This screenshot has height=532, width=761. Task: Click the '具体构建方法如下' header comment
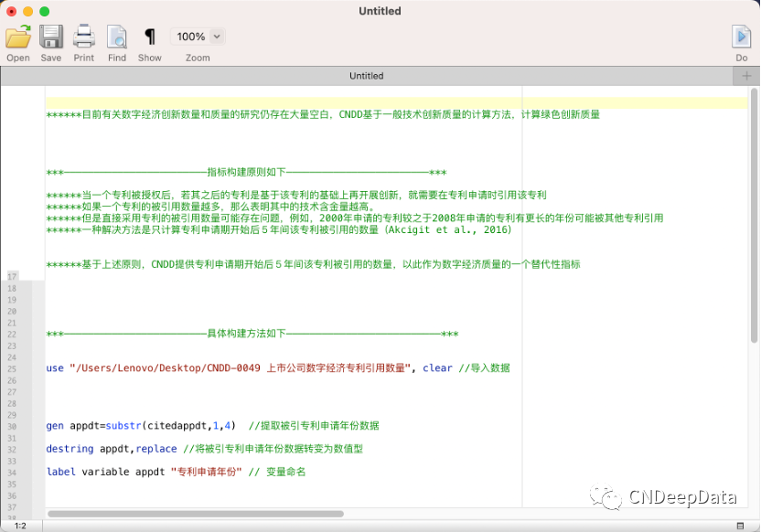[252, 334]
